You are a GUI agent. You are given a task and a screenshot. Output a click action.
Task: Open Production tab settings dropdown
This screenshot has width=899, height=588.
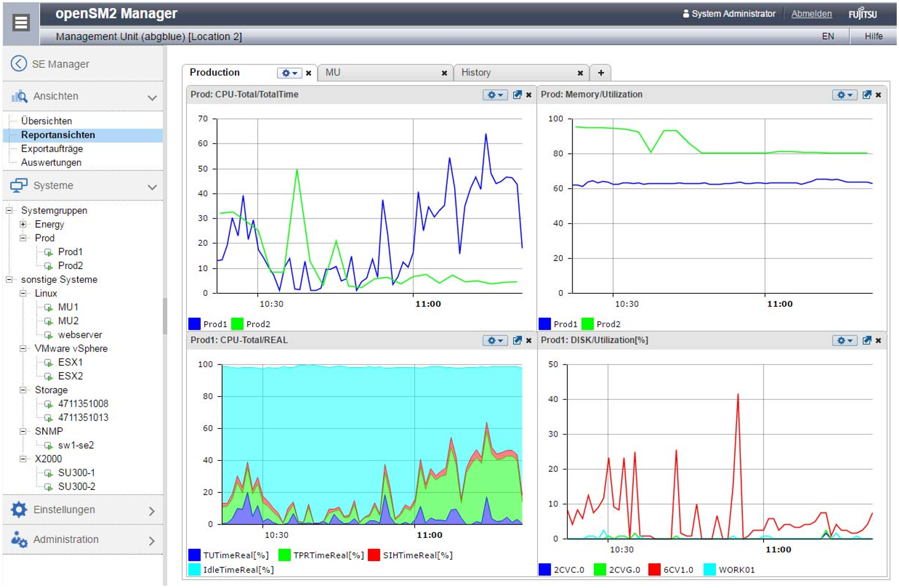point(289,73)
